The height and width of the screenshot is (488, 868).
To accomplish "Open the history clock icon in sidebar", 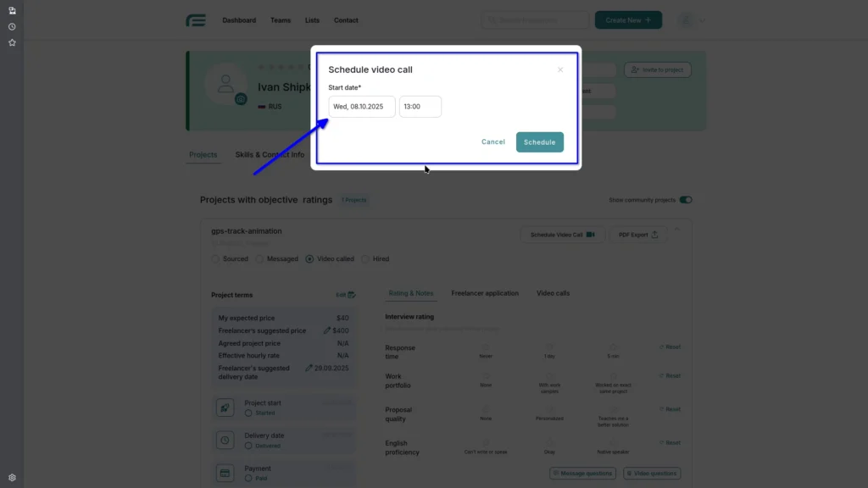I will (12, 26).
